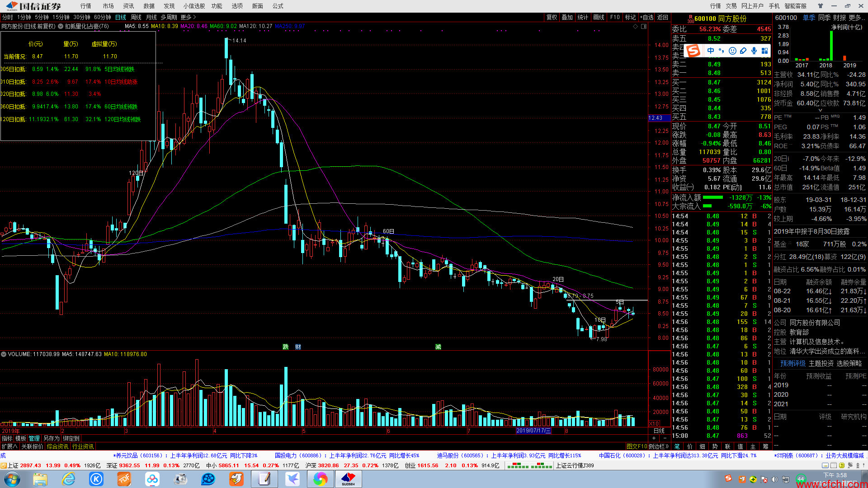This screenshot has height=488, width=868.
Task: Click the zoom out minus button below chart
Action: point(665,438)
